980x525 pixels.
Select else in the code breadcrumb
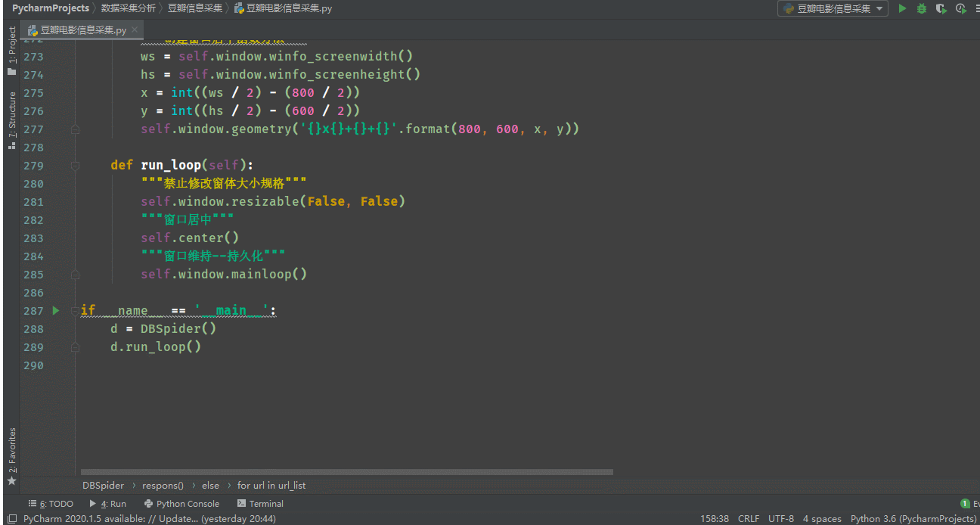click(210, 485)
